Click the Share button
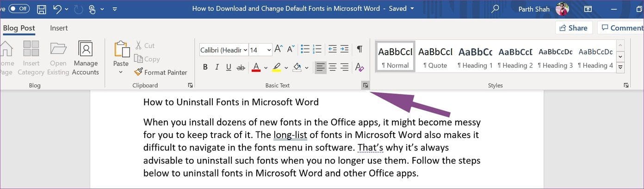644x189 pixels. click(573, 28)
